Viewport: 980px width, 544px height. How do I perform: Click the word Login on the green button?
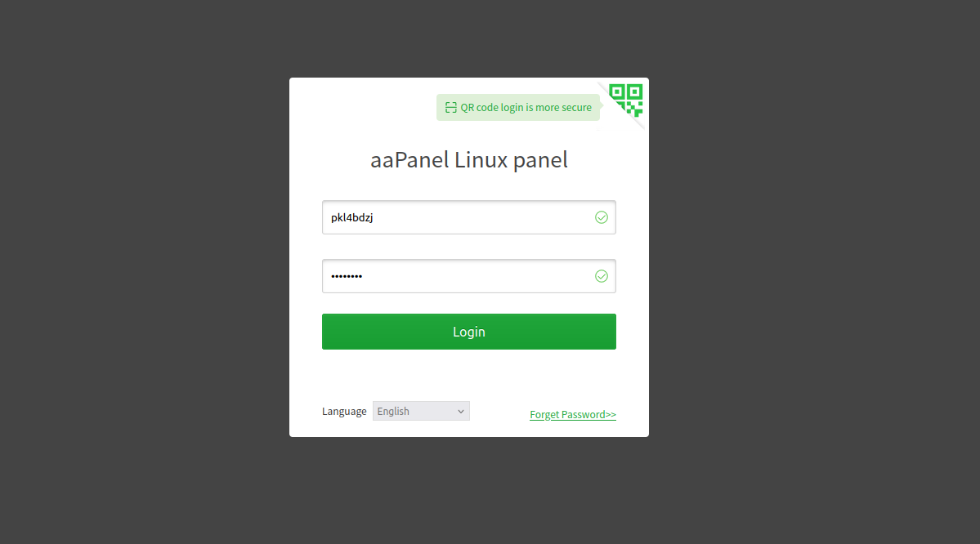(469, 332)
